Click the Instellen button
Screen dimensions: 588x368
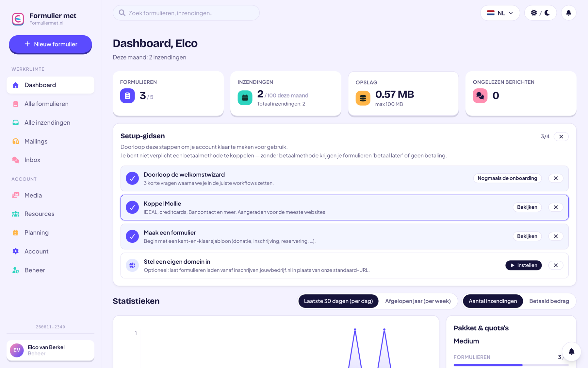(523, 265)
